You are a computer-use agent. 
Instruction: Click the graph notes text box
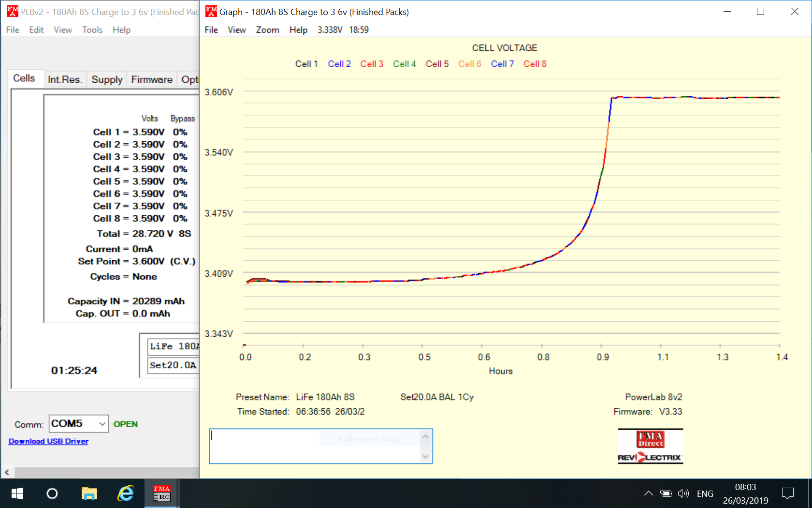314,446
